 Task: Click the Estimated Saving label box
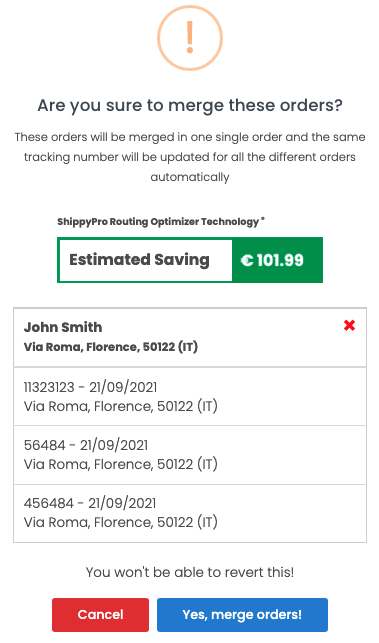(x=146, y=260)
